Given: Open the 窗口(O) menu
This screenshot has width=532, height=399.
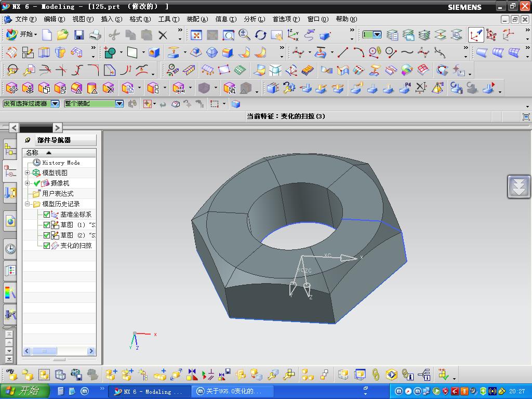Looking at the screenshot, I should (317, 19).
